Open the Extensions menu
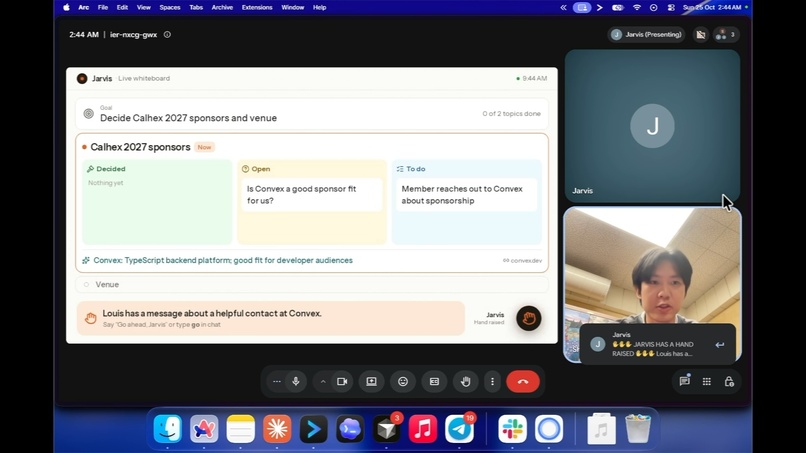806x453 pixels. click(x=257, y=7)
